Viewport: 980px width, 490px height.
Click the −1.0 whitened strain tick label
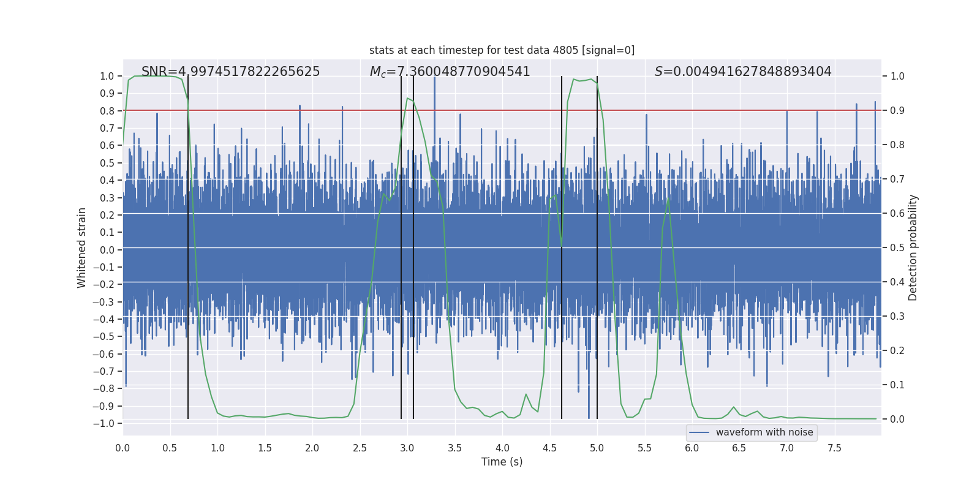[x=103, y=423]
